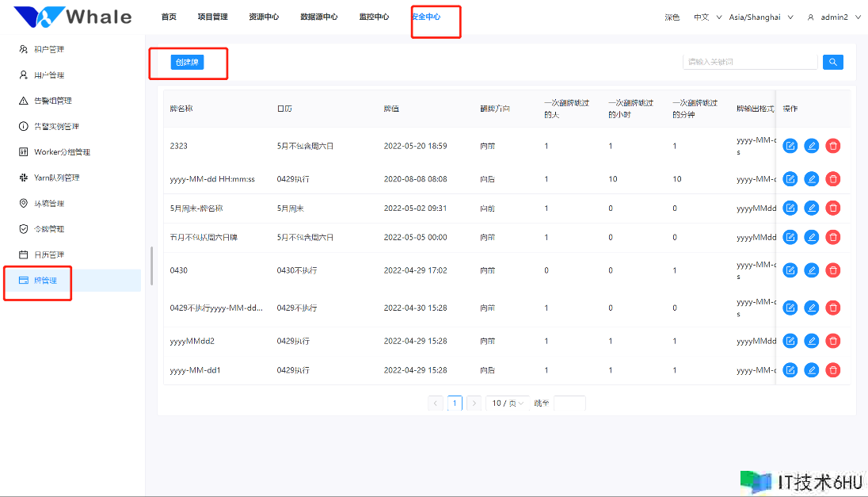Select 日历管理 in the sidebar
This screenshot has width=868, height=497.
click(x=50, y=254)
